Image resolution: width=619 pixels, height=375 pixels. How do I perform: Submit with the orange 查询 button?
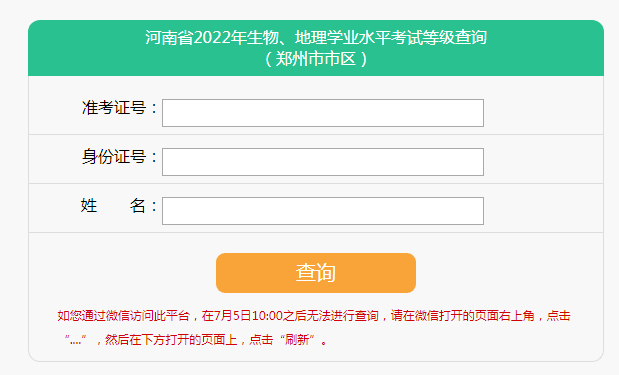coord(316,273)
